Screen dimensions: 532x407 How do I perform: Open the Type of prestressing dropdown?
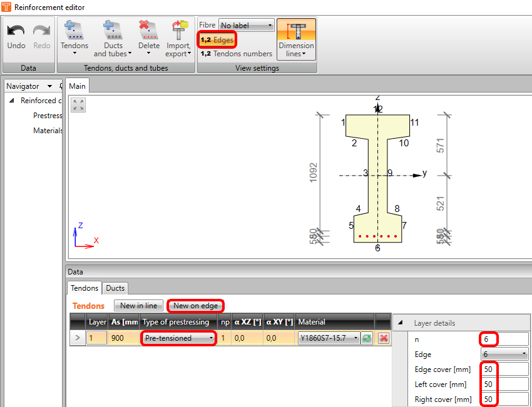click(178, 338)
